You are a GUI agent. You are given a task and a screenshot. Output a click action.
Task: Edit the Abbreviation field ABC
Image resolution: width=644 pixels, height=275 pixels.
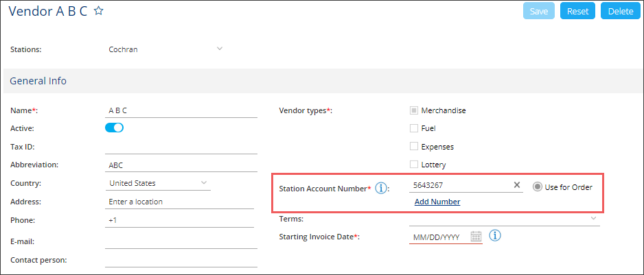tap(181, 165)
